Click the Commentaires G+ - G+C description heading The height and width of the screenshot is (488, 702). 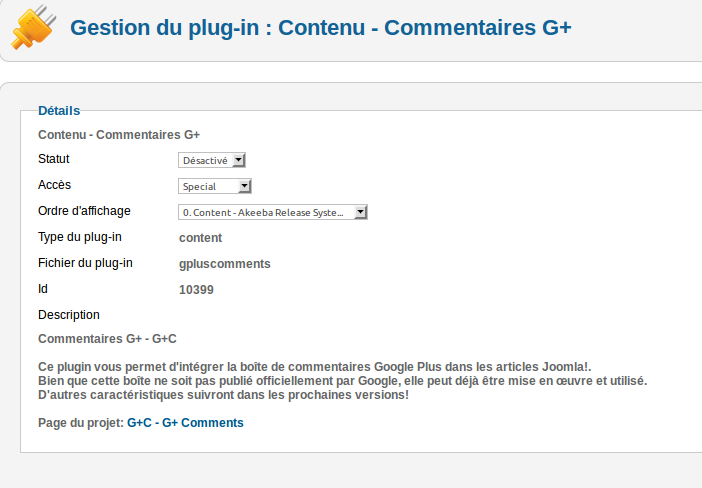[107, 339]
